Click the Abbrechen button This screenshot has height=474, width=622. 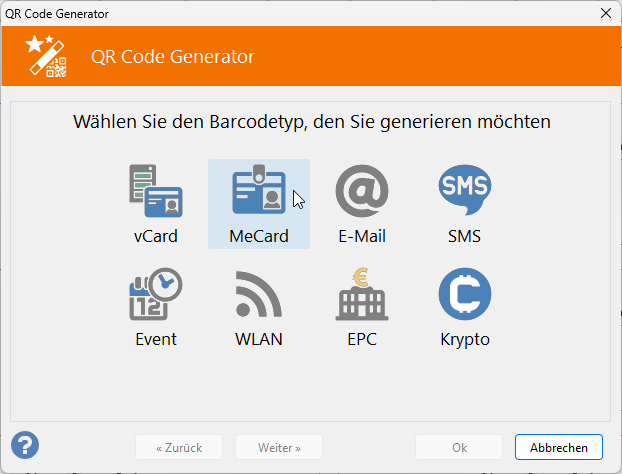point(559,447)
